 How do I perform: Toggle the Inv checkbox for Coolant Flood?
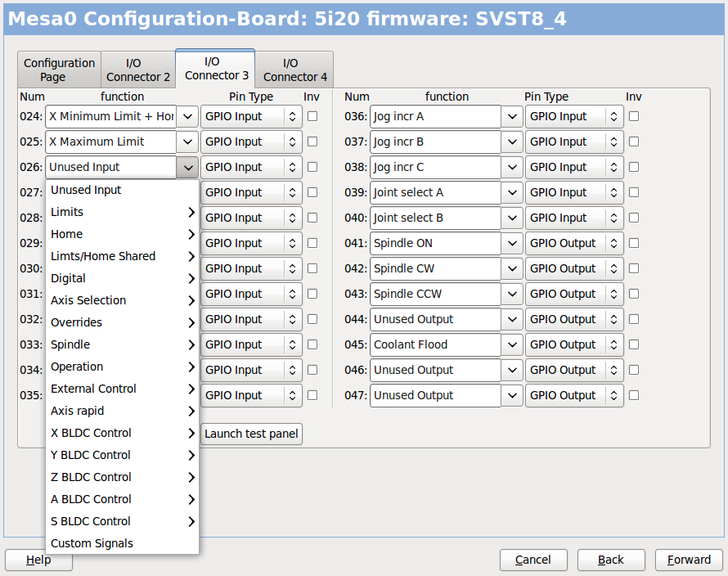[634, 344]
